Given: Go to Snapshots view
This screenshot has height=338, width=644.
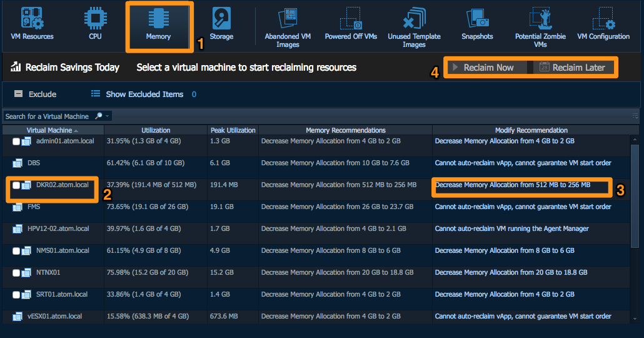Looking at the screenshot, I should point(477,25).
